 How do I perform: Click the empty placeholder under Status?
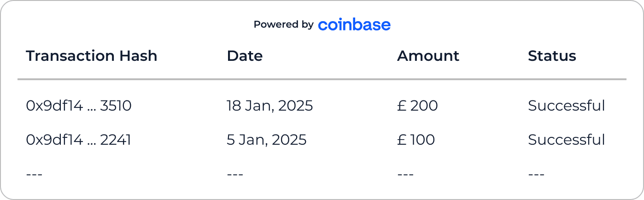point(536,175)
